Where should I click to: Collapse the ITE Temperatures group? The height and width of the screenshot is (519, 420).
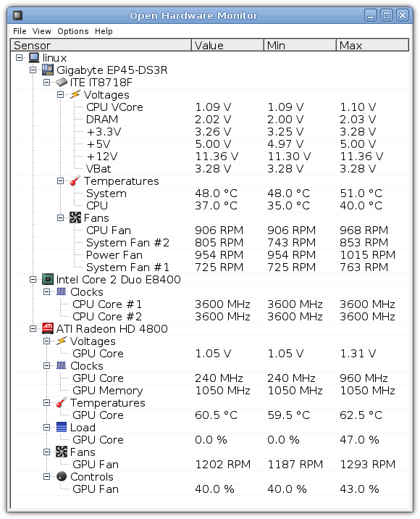(60, 180)
